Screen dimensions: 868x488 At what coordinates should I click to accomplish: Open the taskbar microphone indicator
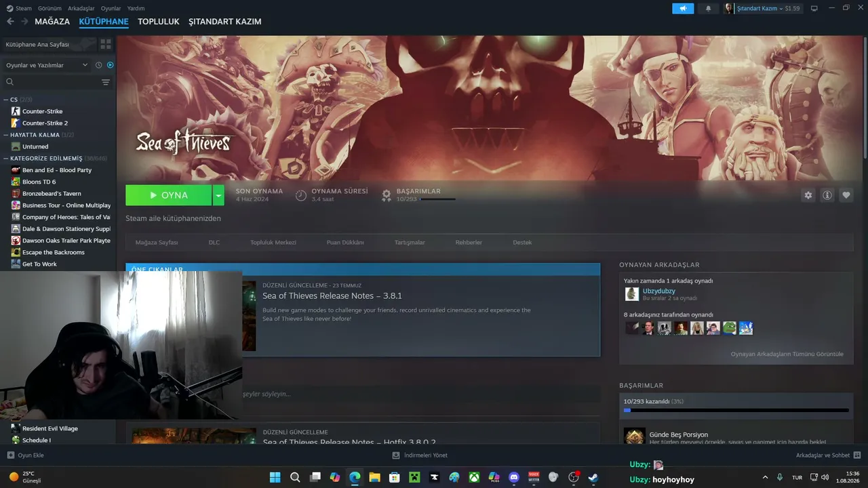(x=780, y=477)
